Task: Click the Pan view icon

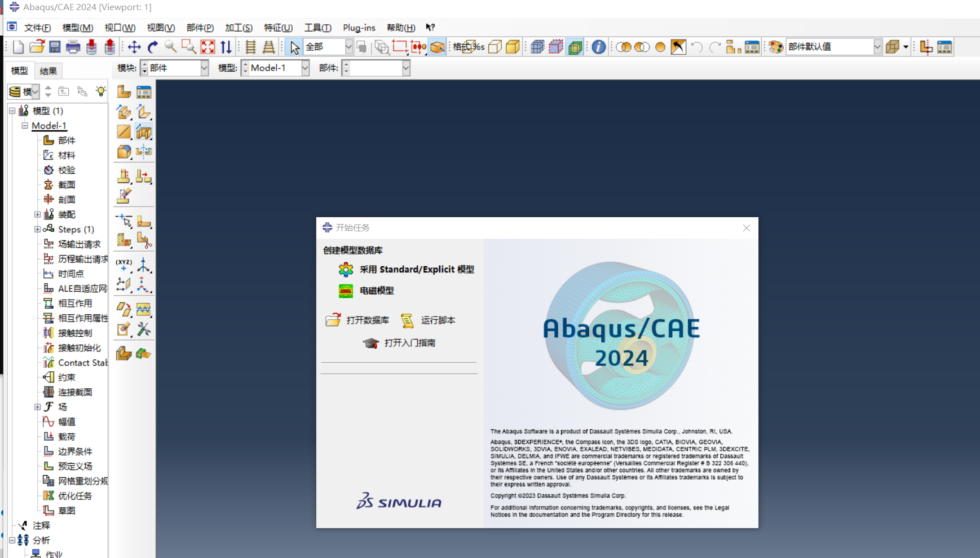Action: [x=134, y=47]
